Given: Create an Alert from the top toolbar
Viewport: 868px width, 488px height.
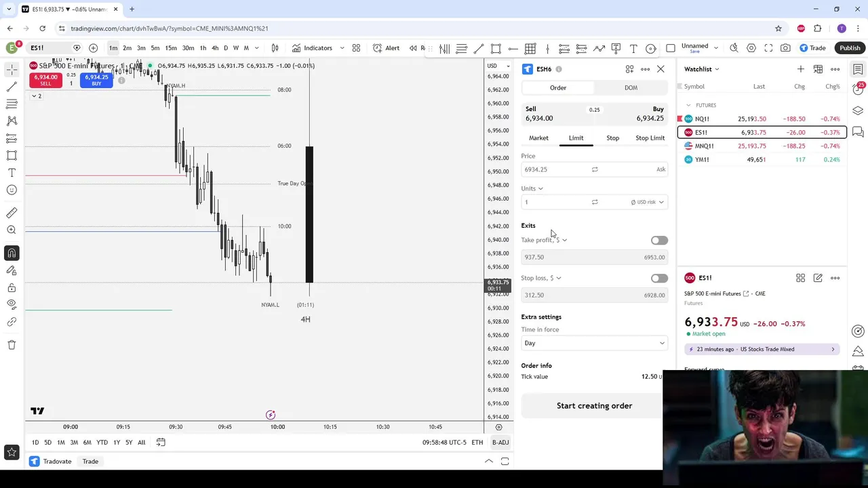Looking at the screenshot, I should point(386,48).
